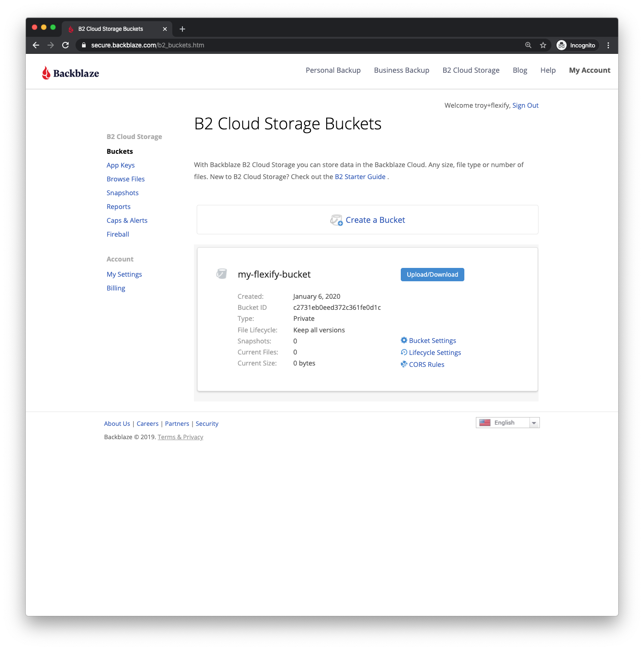Click the Bucket ID value c2731eb0eed372c361fe0d1c
Image resolution: width=644 pixels, height=650 pixels.
click(x=337, y=308)
